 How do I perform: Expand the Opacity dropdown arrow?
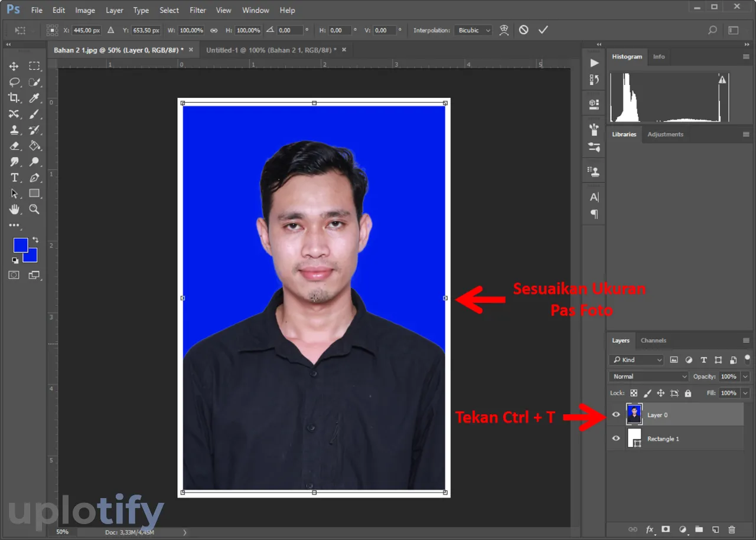pyautogui.click(x=745, y=377)
